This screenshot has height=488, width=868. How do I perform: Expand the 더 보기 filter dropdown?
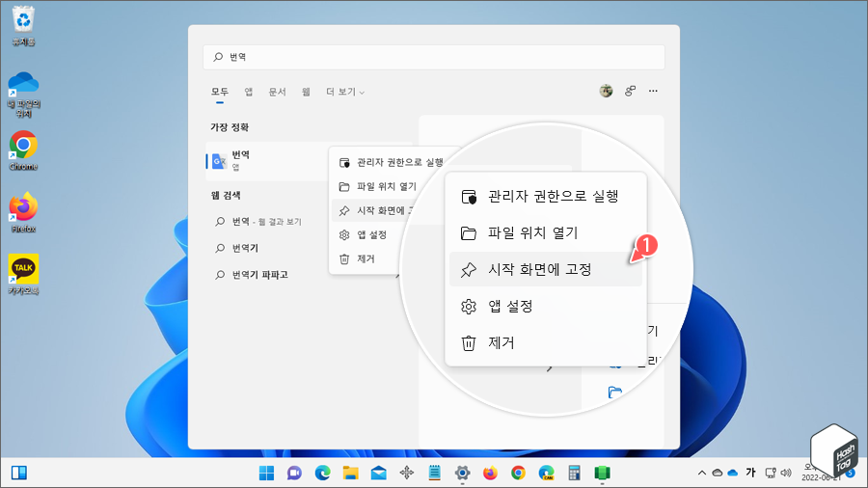pyautogui.click(x=345, y=92)
